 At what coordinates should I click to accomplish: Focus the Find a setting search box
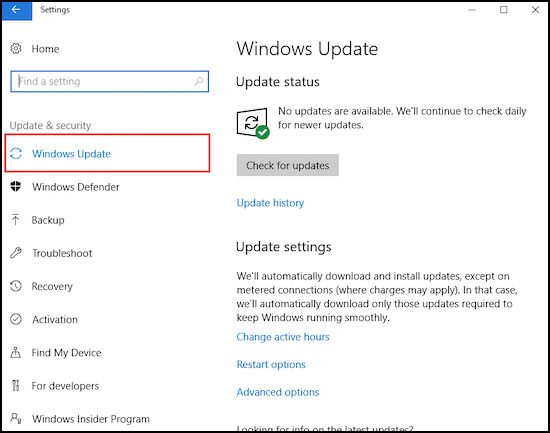click(x=110, y=81)
